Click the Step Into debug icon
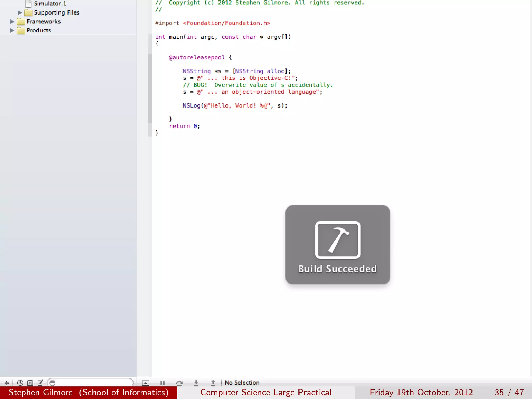This screenshot has height=399, width=532. tap(196, 383)
